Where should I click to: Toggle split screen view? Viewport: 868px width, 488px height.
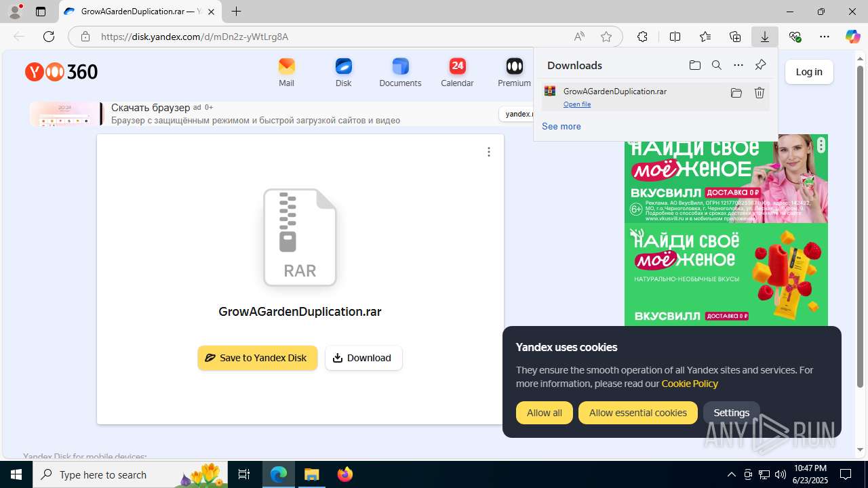(675, 37)
